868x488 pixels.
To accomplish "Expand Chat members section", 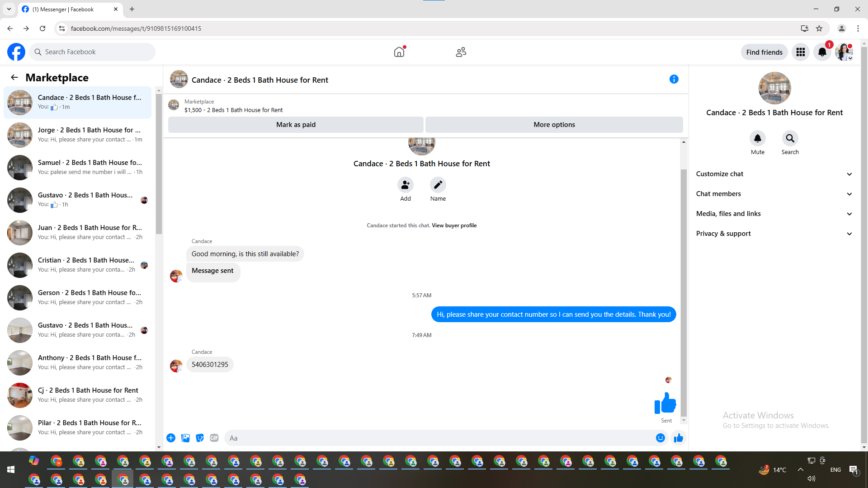I will (x=774, y=194).
